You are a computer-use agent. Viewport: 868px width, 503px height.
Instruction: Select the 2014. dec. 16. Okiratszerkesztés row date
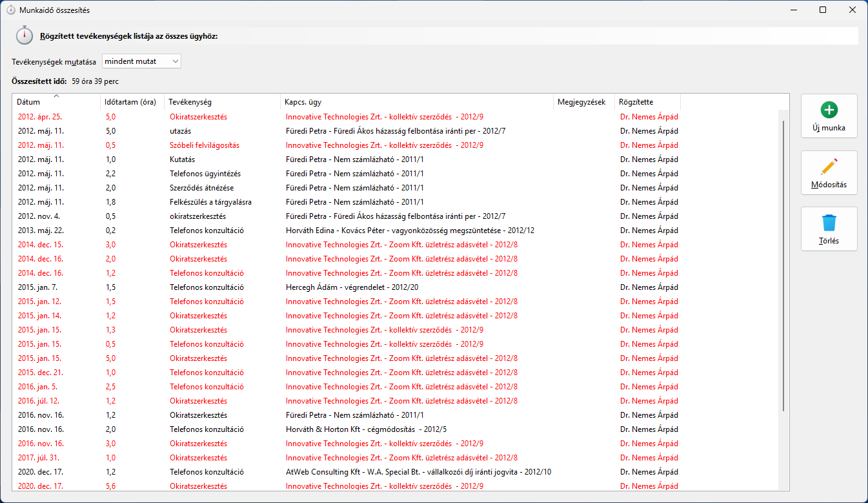click(41, 259)
